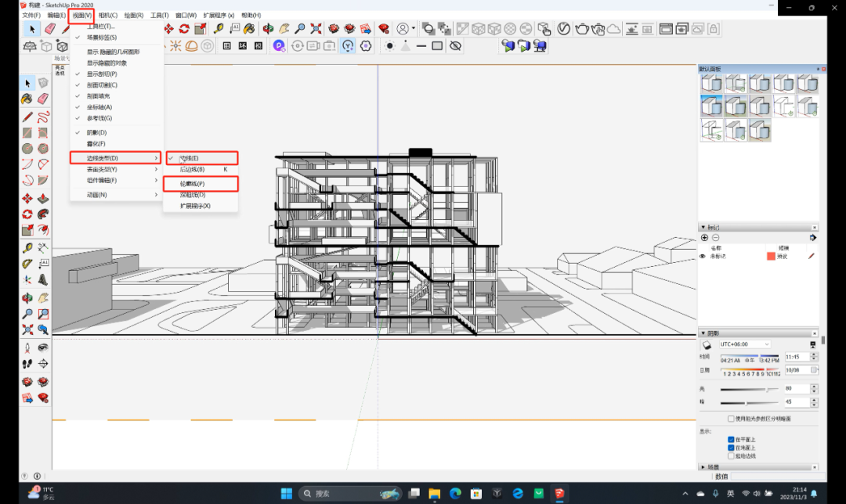
Task: Select the Move tool in left toolbar
Action: [27, 198]
